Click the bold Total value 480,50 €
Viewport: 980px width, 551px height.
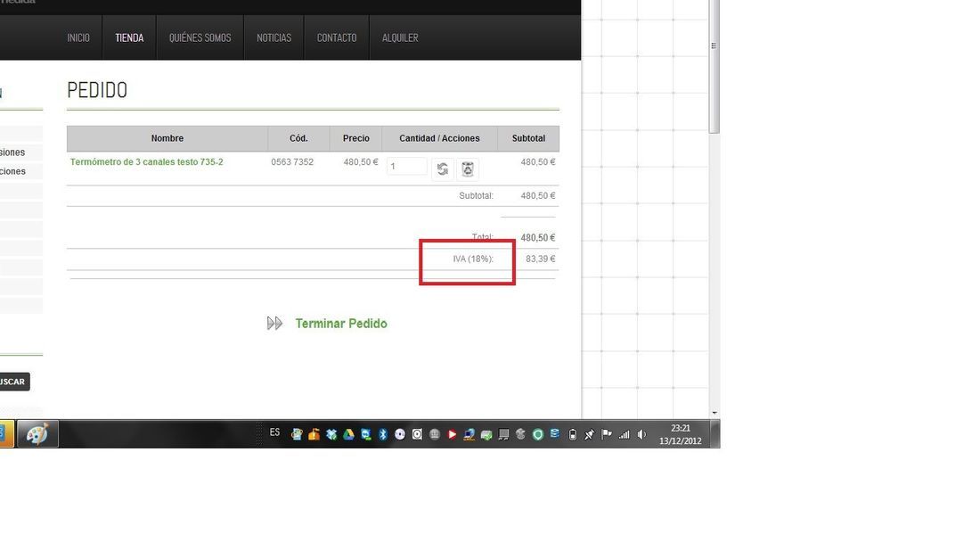pos(537,238)
